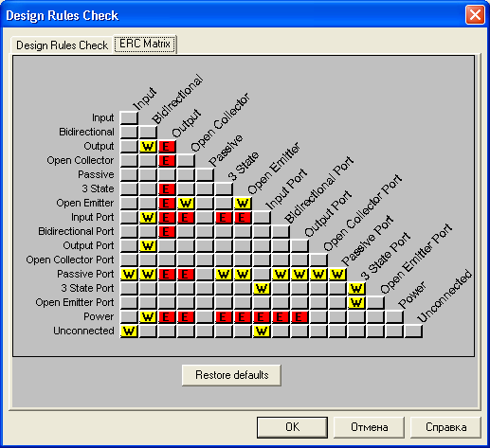Toggle W cell at Unconnected row, Input Port column
Image resolution: width=490 pixels, height=448 pixels.
pyautogui.click(x=262, y=331)
